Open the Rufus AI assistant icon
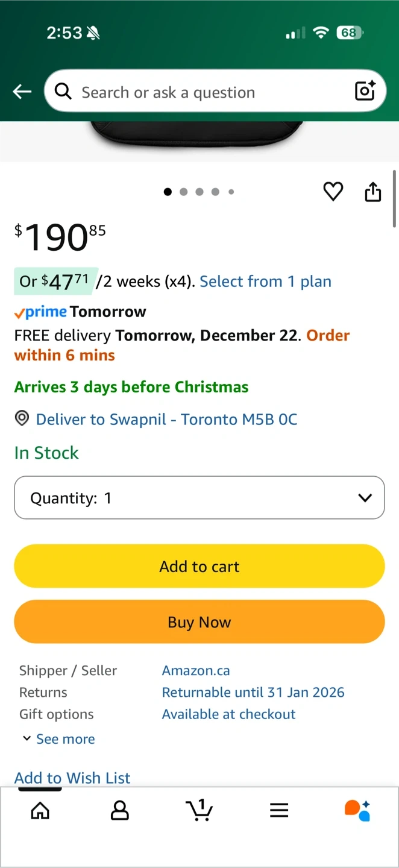The width and height of the screenshot is (399, 868). pos(357,810)
